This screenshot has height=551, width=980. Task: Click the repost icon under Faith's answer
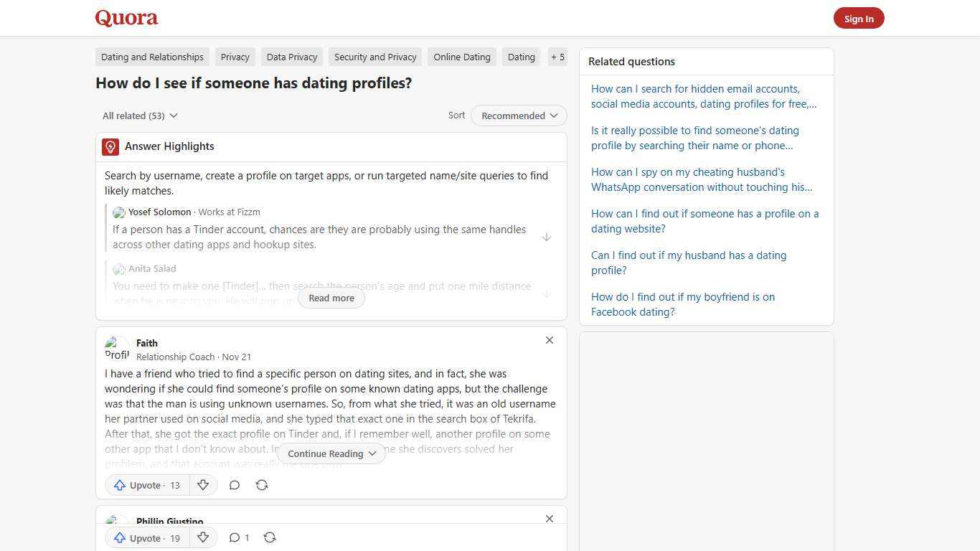262,485
